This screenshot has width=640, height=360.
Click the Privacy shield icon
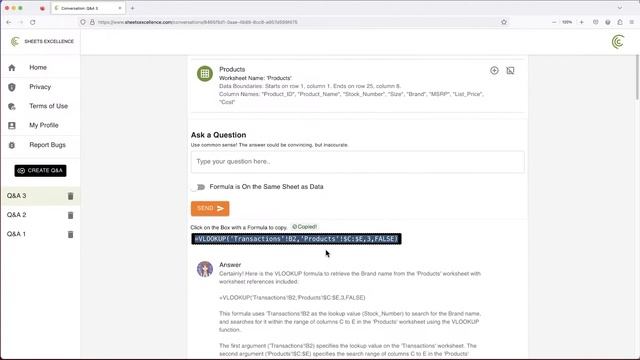click(12, 87)
